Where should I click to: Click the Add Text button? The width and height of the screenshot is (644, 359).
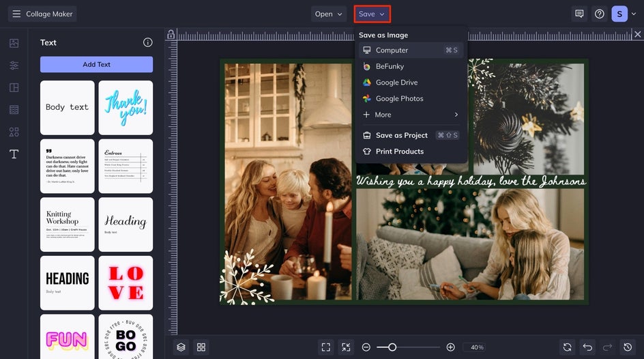coord(96,64)
